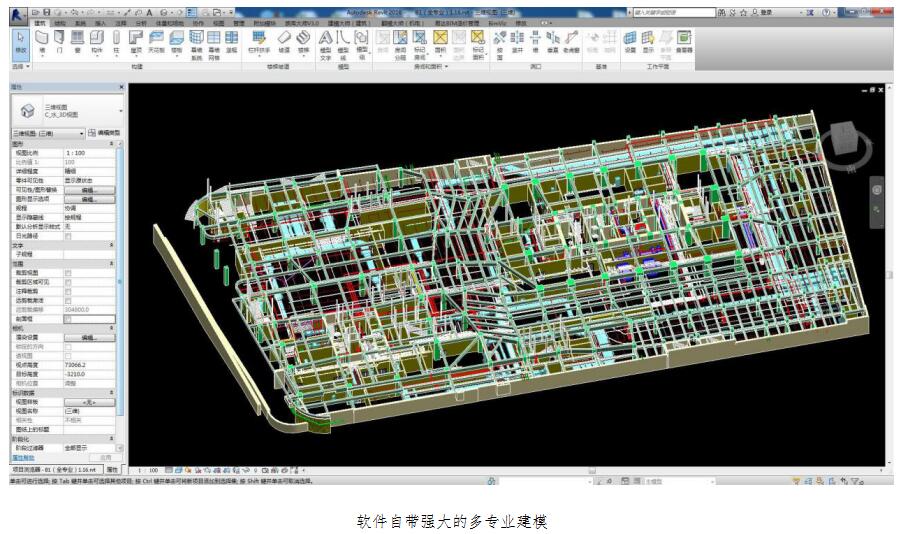
Task: Open the type selector dropdown for 三维视图
Action: click(x=121, y=110)
